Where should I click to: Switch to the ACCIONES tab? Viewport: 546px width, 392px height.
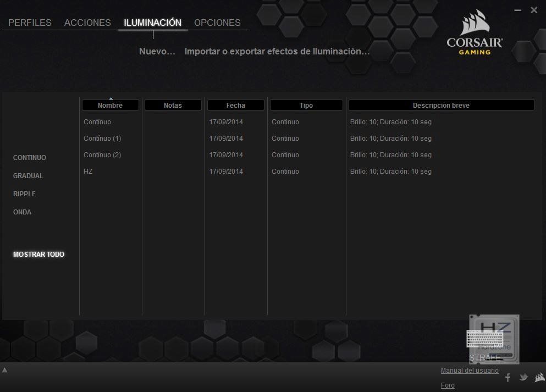[87, 23]
